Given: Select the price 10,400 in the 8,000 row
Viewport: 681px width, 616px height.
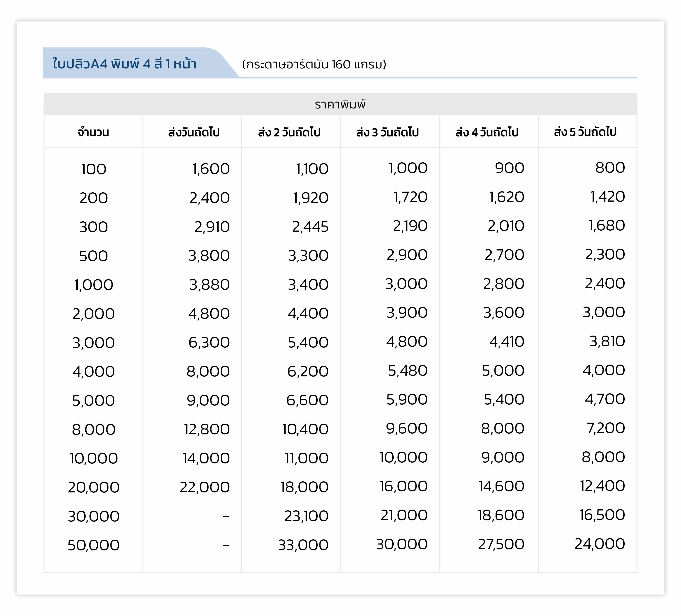Looking at the screenshot, I should point(305,429).
